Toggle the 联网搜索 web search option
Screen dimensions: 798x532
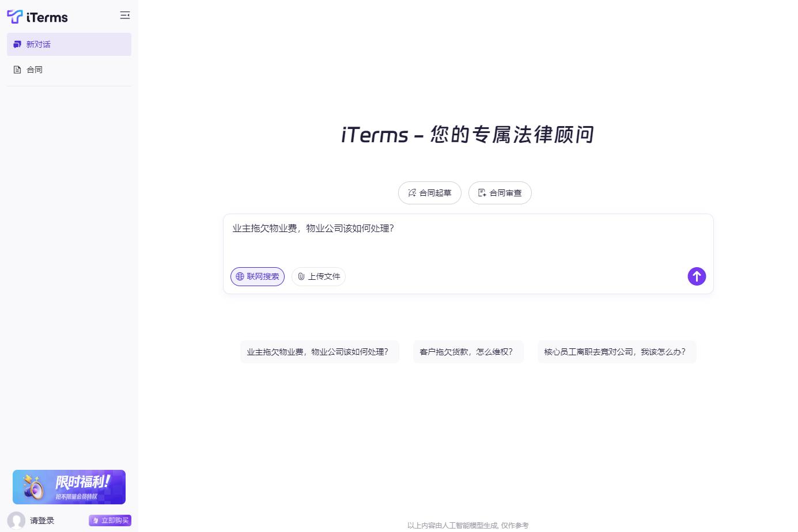[x=258, y=276]
